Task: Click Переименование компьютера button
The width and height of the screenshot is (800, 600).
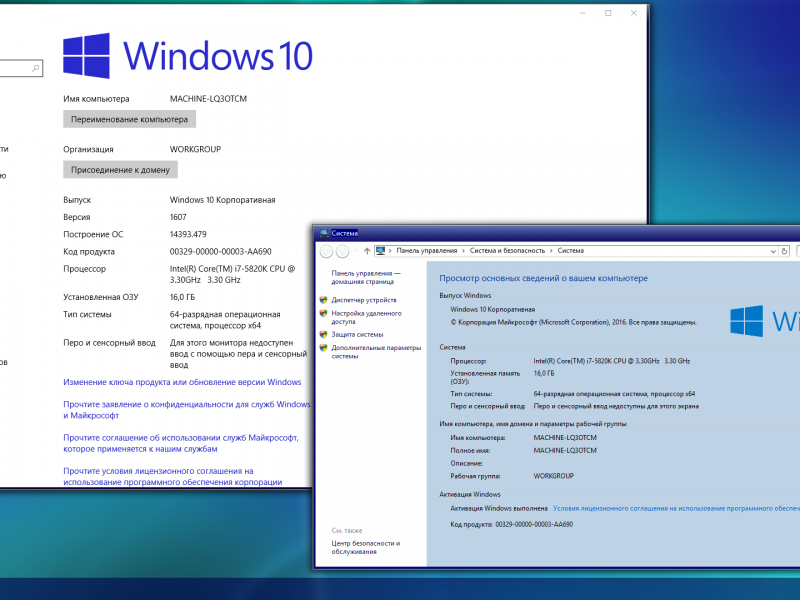Action: pyautogui.click(x=130, y=119)
